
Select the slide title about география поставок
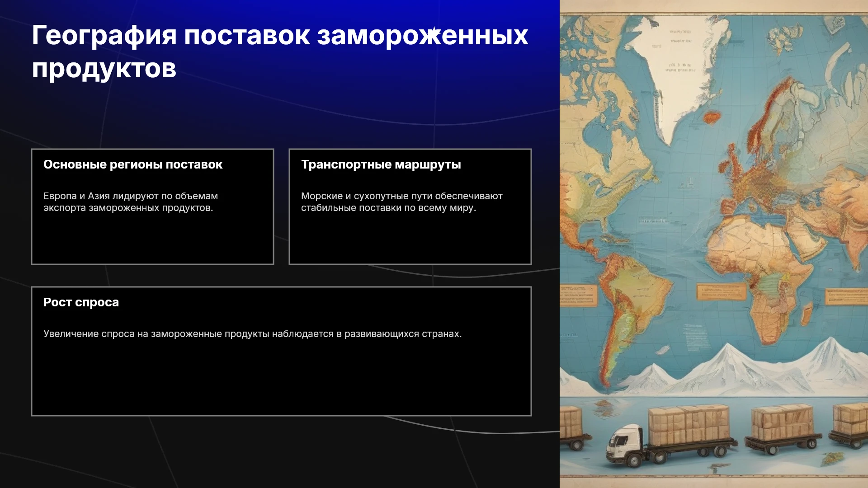(x=280, y=52)
